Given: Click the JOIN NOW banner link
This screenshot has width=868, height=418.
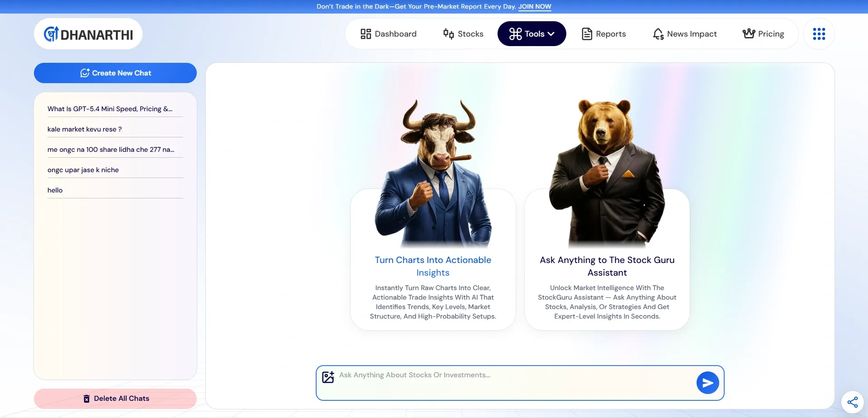Looking at the screenshot, I should coord(535,7).
